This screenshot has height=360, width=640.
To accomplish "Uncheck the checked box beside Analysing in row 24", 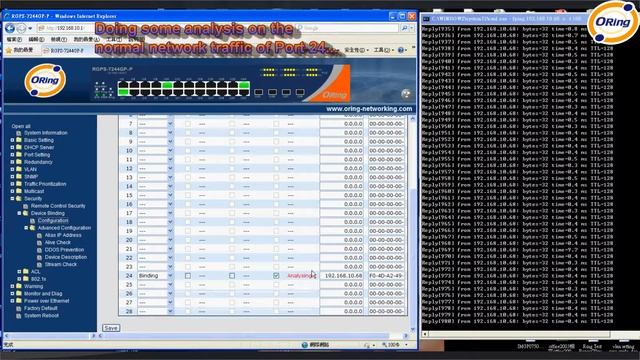I will 276,276.
